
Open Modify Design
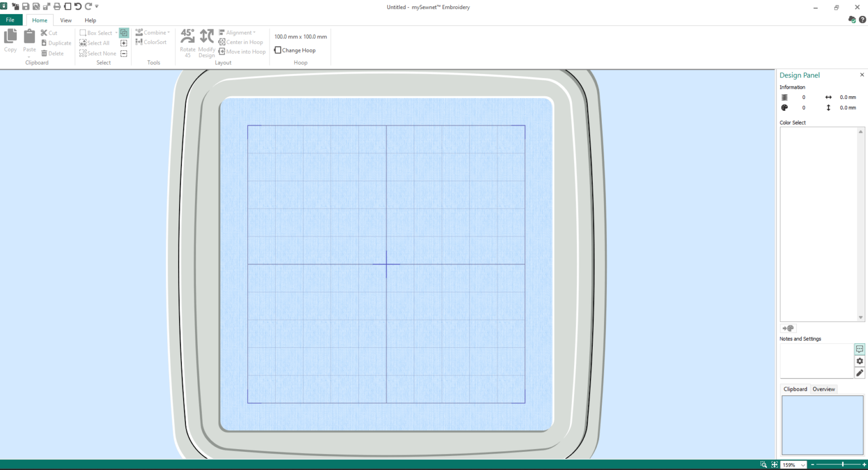tap(206, 42)
